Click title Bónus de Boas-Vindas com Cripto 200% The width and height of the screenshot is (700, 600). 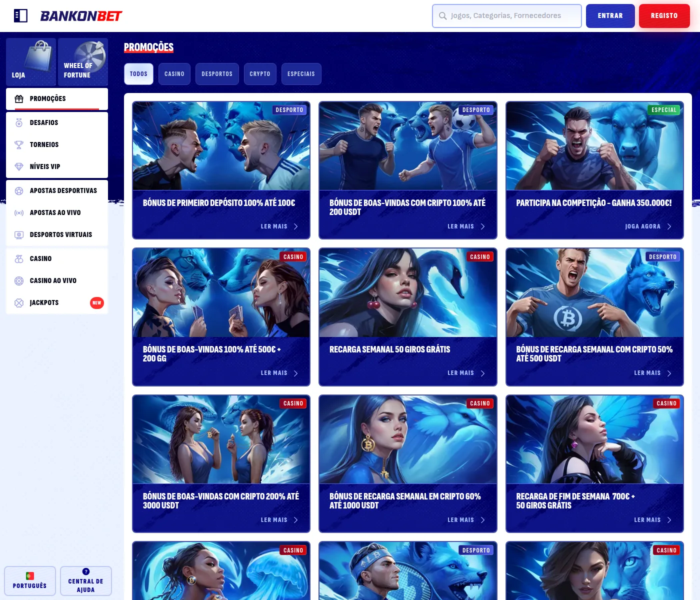tap(221, 501)
